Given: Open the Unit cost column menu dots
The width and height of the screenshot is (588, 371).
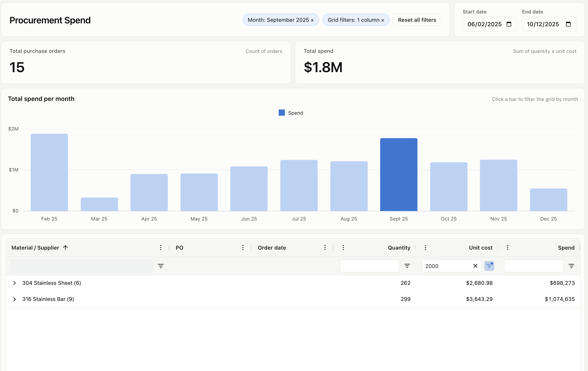Looking at the screenshot, I should (x=425, y=248).
